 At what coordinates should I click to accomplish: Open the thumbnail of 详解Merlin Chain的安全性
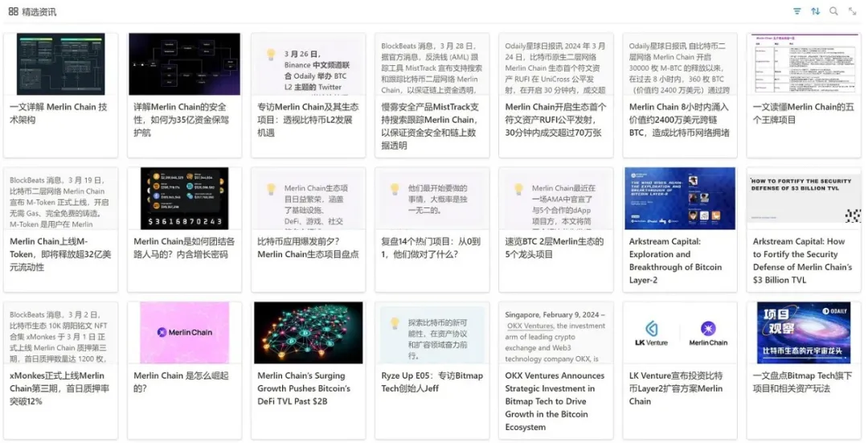pos(184,64)
